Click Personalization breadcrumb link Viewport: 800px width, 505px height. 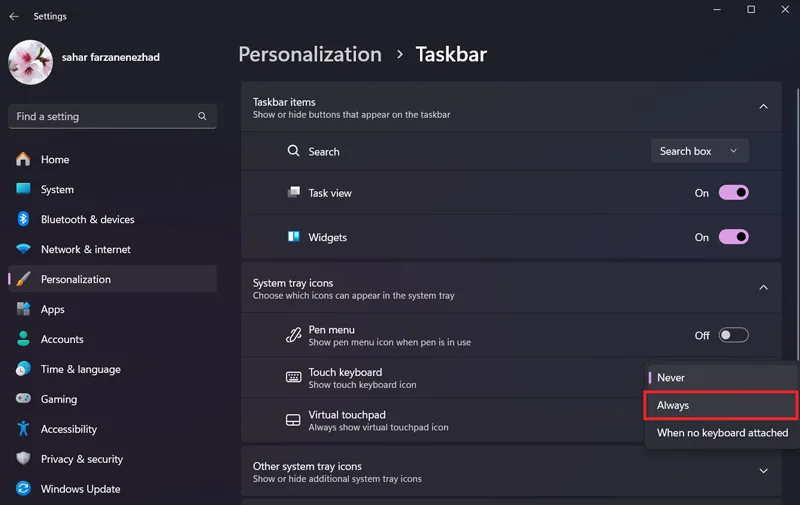pos(310,55)
